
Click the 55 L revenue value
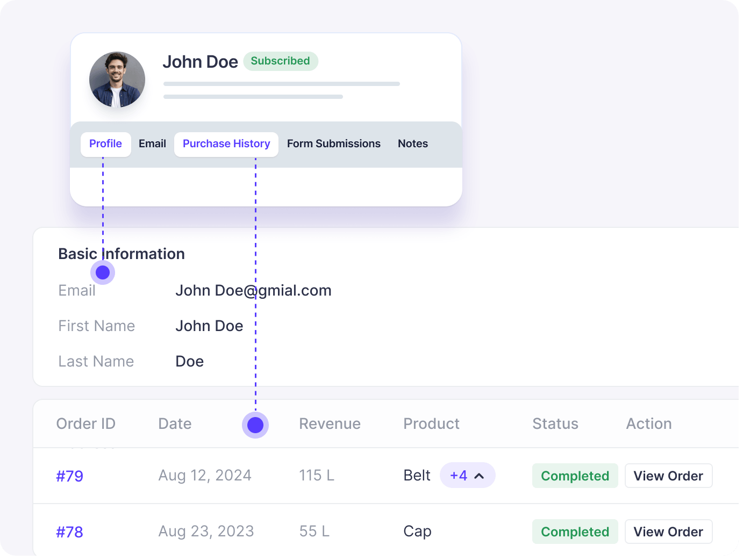tap(315, 532)
